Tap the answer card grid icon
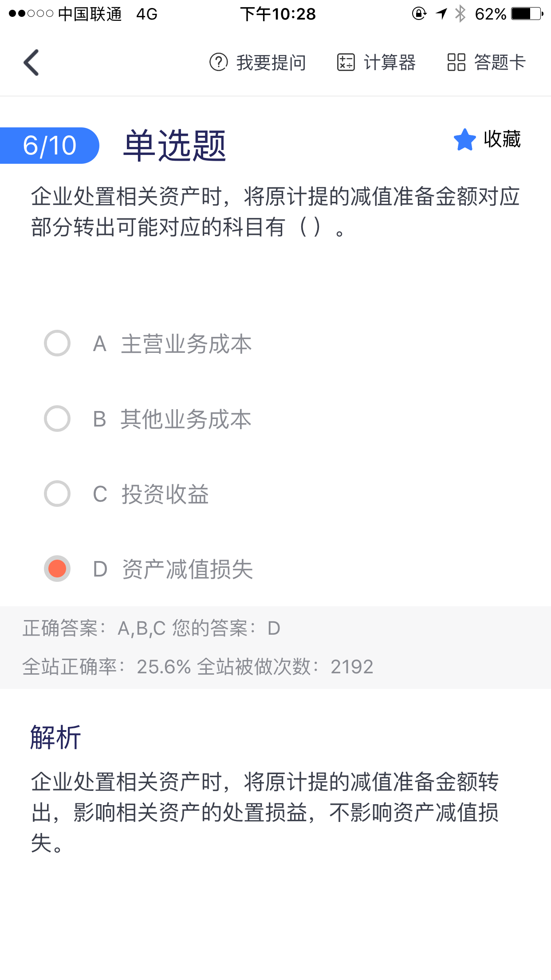The height and width of the screenshot is (980, 551). (x=456, y=63)
